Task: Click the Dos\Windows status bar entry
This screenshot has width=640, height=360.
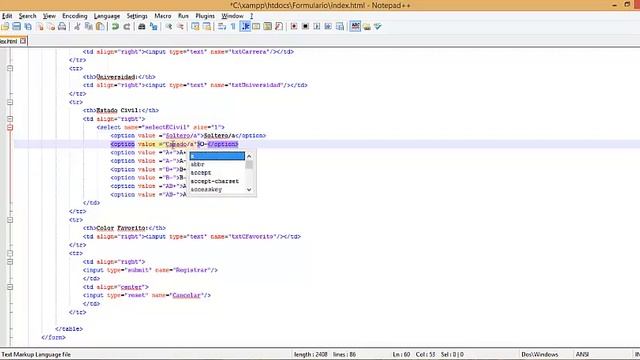Action: (540, 354)
